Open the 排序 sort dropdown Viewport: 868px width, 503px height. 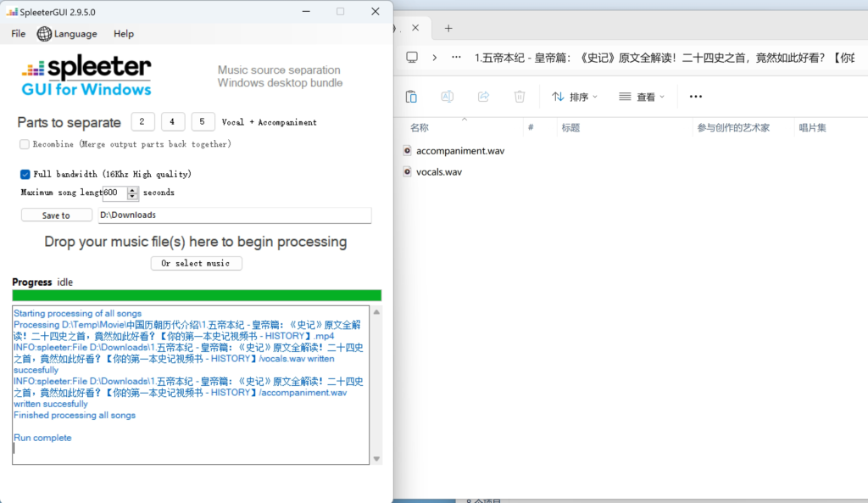click(x=575, y=97)
